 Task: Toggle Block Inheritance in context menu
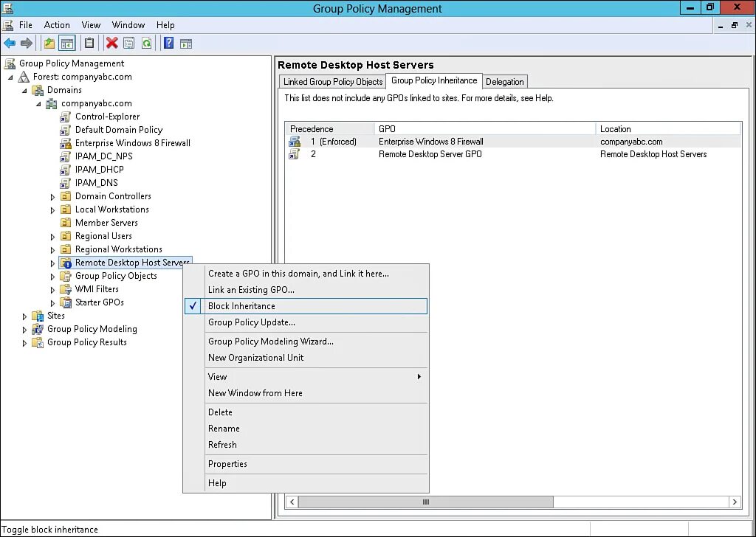(x=306, y=306)
